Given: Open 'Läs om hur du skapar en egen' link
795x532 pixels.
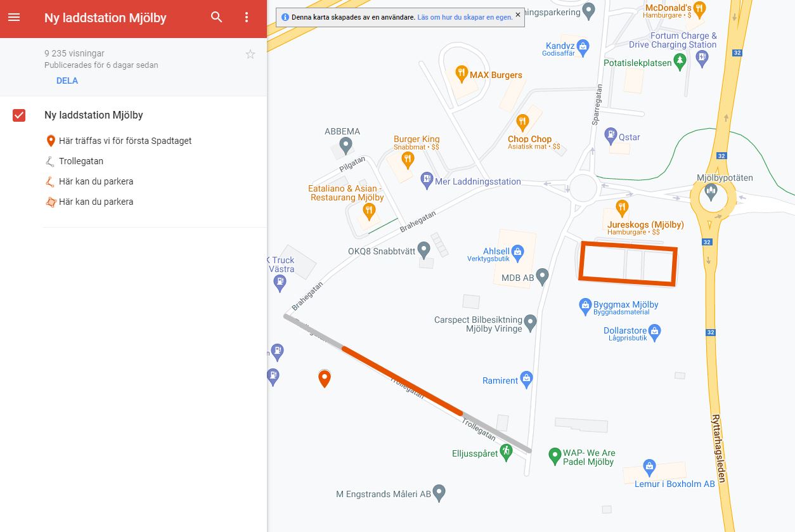Looking at the screenshot, I should click(465, 17).
